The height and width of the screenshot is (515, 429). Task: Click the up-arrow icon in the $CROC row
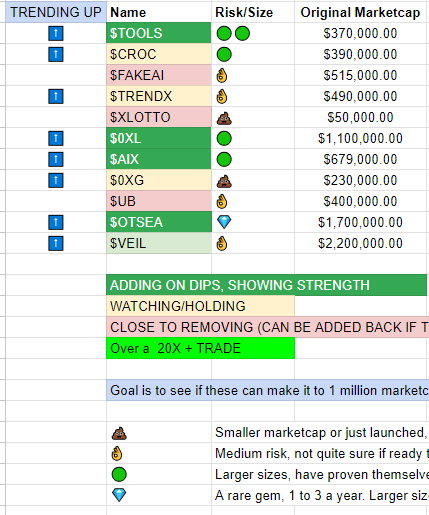point(56,55)
